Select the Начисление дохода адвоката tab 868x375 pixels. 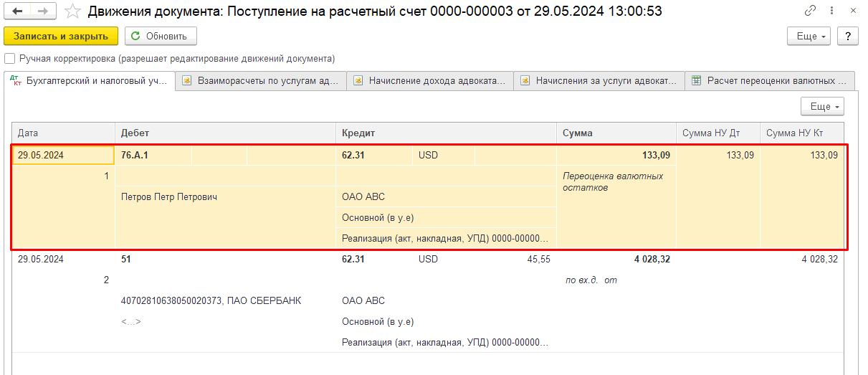(432, 81)
